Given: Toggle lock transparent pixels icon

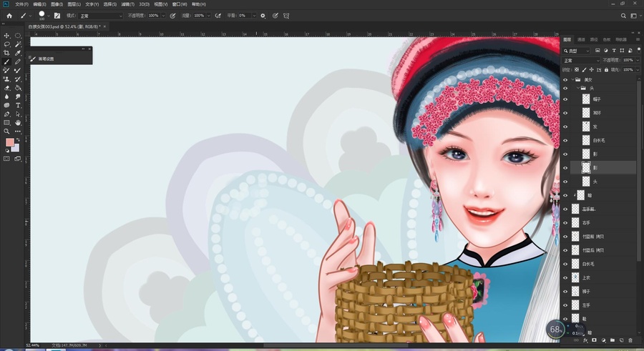Looking at the screenshot, I should [x=577, y=70].
